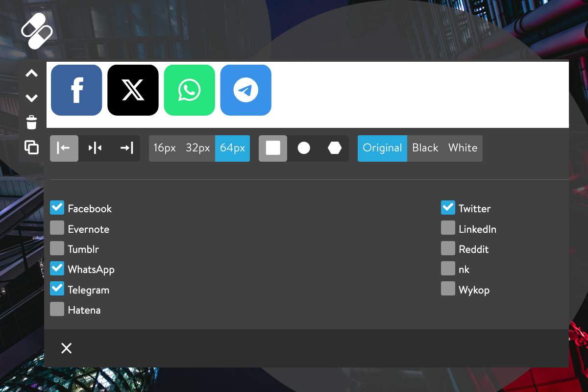Viewport: 588px width, 392px height.
Task: Delete the block using the trash icon
Action: click(x=32, y=122)
